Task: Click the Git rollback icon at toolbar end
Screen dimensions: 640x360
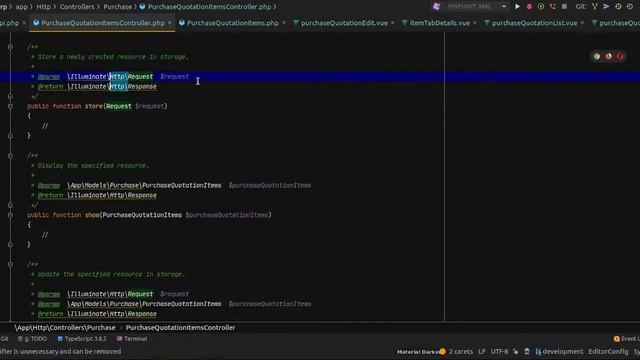Action: 630,7
